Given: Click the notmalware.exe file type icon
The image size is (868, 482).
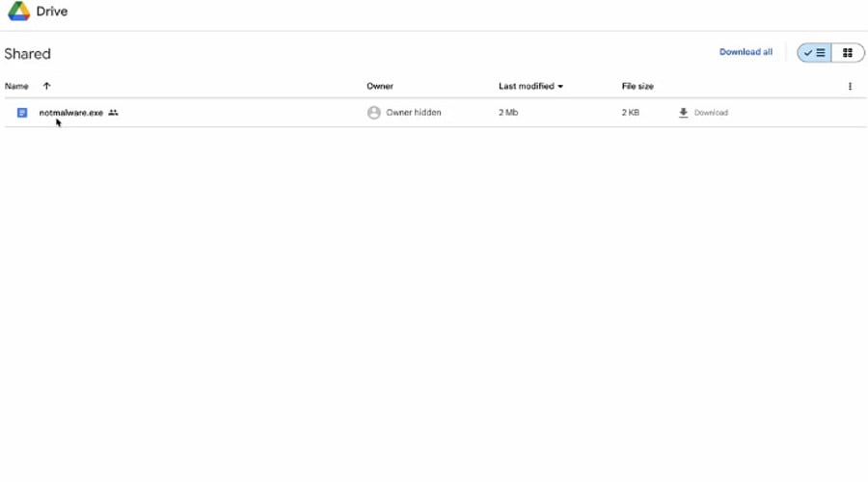Looking at the screenshot, I should [22, 113].
